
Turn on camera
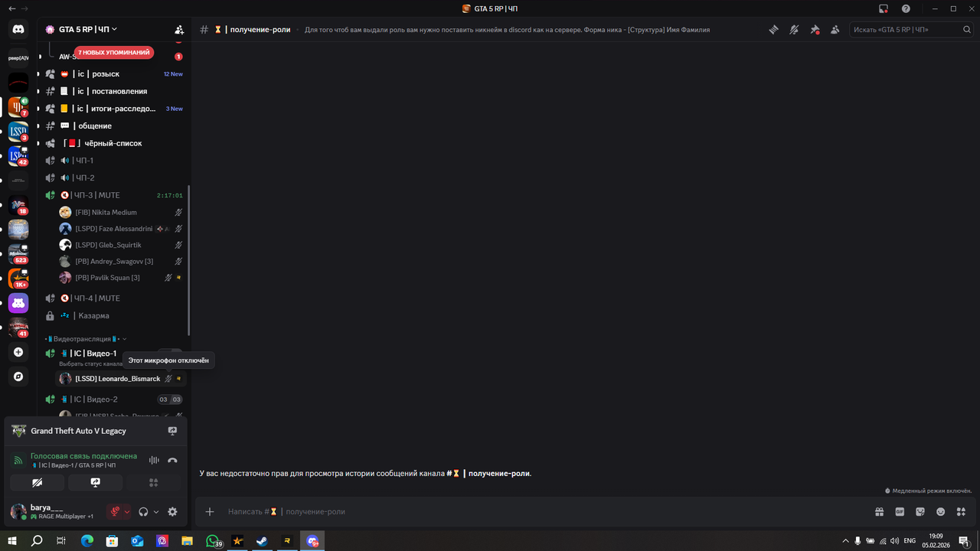[x=37, y=483]
